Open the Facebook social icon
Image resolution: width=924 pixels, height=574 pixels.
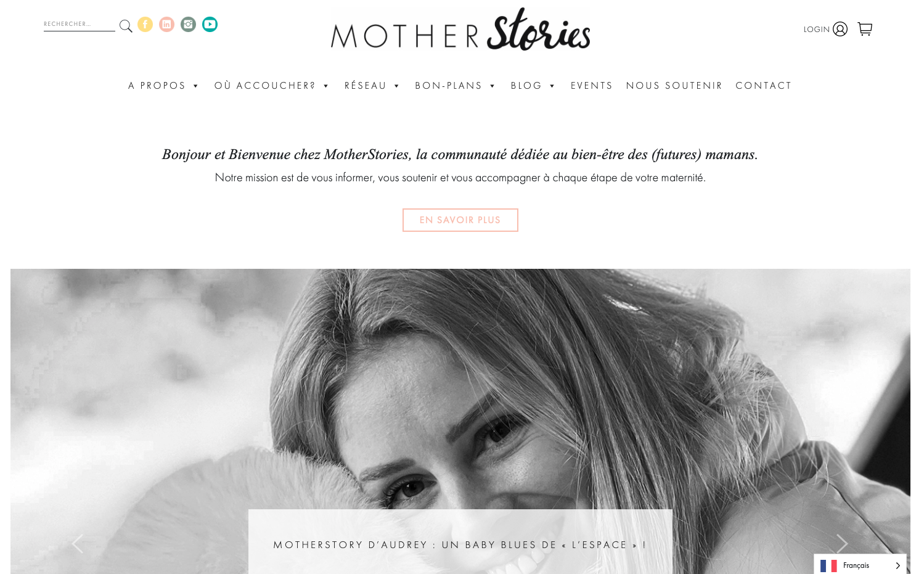tap(145, 25)
